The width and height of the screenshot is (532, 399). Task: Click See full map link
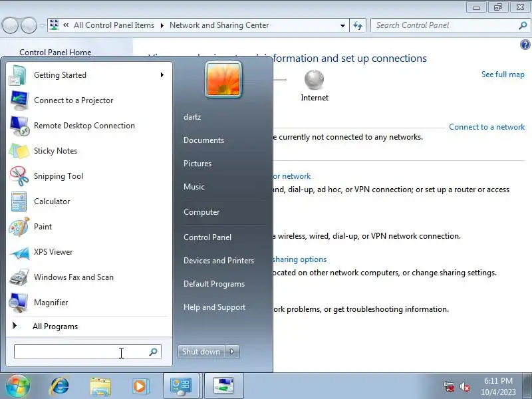pyautogui.click(x=503, y=74)
